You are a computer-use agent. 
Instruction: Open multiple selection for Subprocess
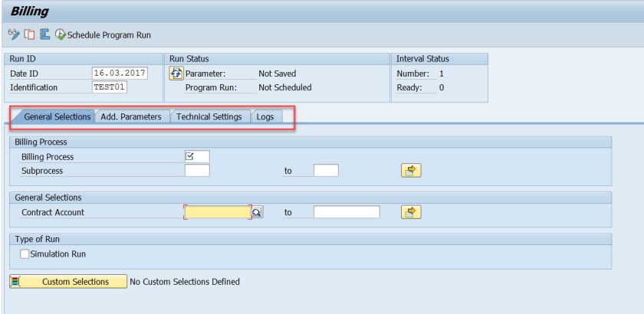(x=411, y=170)
